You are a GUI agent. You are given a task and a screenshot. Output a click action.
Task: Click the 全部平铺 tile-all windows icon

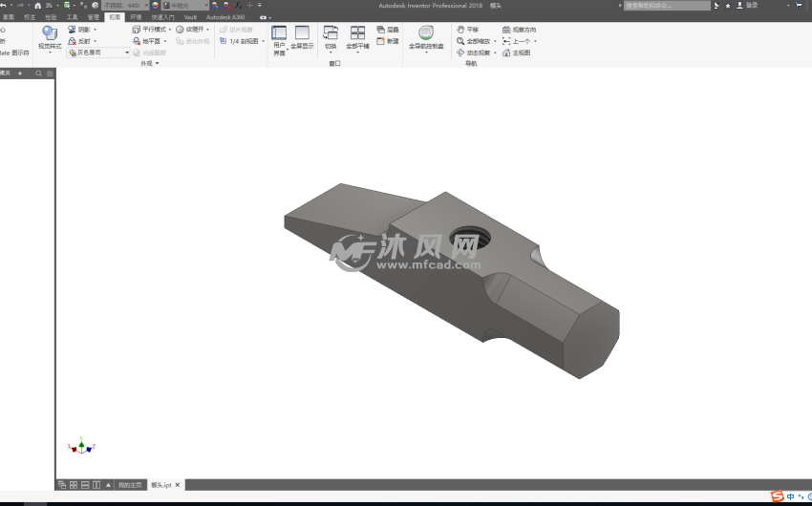coord(357,37)
